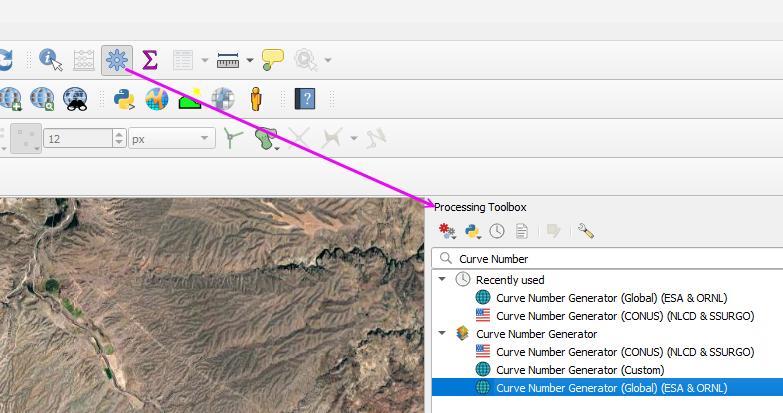Select recently used Curve Number Generator (CONUS)

tap(624, 315)
